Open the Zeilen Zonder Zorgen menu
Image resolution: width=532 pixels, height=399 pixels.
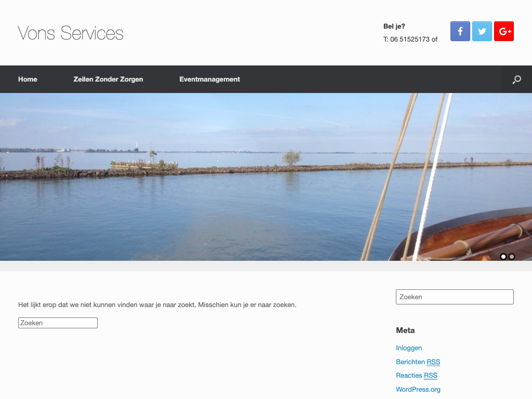(108, 79)
